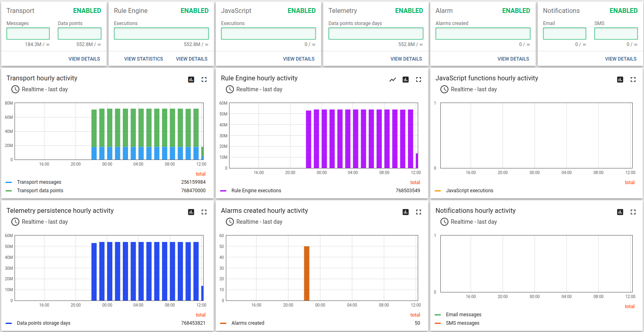Toggle Transport messages series in legend
644x332 pixels.
click(39, 182)
